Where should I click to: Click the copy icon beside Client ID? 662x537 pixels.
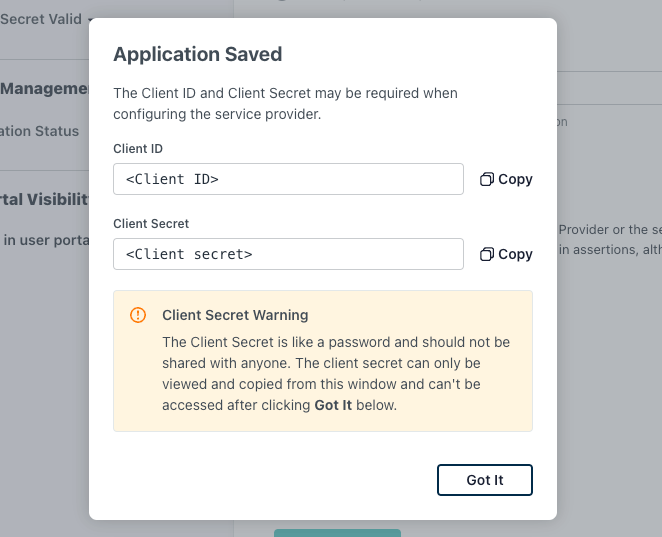coord(487,179)
